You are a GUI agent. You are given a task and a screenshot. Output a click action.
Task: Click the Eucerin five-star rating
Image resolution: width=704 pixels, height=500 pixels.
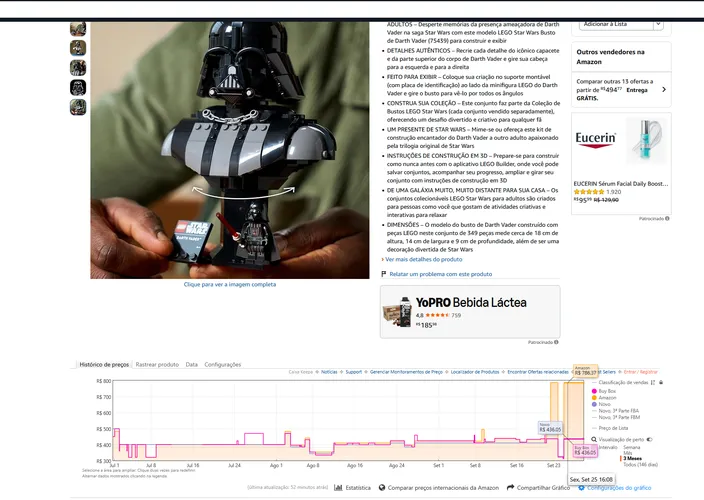[x=589, y=192]
